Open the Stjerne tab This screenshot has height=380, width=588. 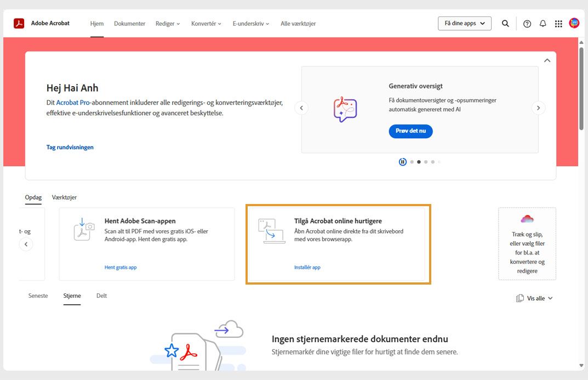pyautogui.click(x=72, y=295)
